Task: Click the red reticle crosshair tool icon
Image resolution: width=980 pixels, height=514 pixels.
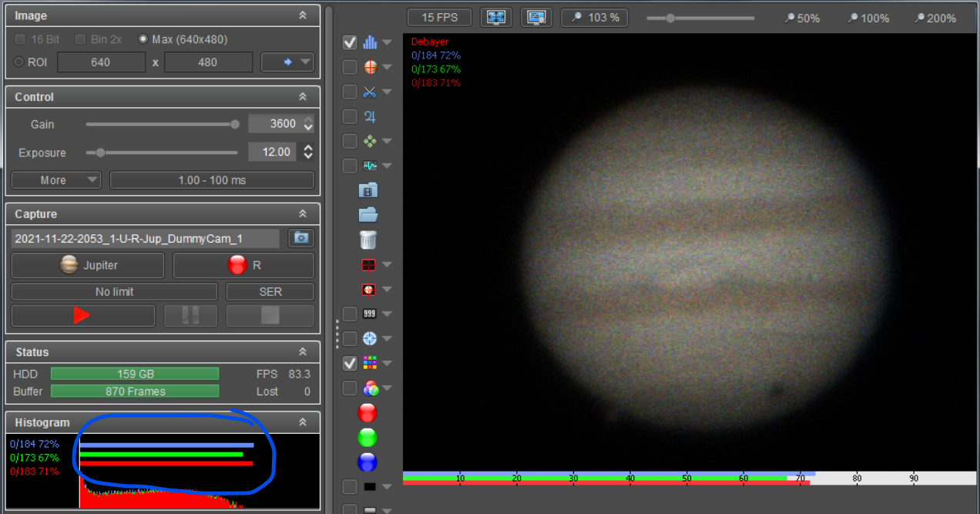Action: click(370, 67)
